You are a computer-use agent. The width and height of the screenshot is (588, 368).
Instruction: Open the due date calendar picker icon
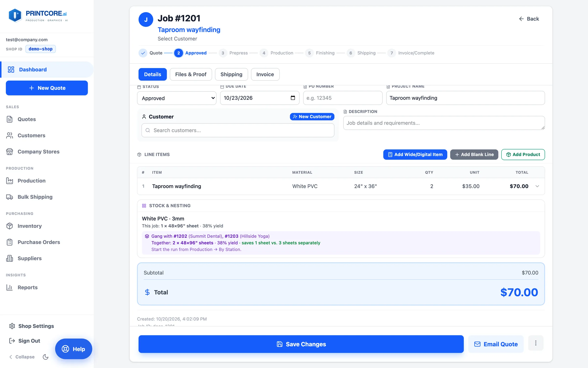pos(293,98)
